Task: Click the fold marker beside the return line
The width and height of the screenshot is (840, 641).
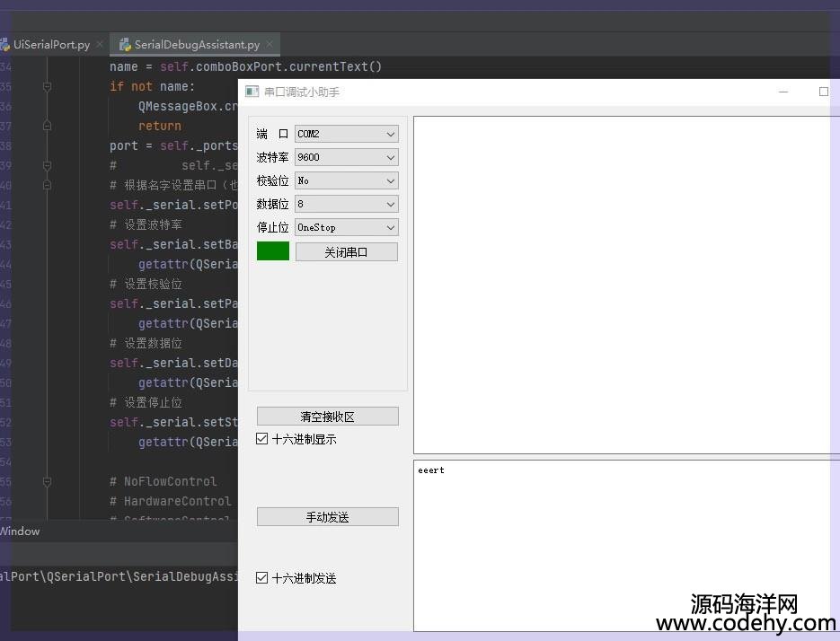Action: [x=47, y=126]
